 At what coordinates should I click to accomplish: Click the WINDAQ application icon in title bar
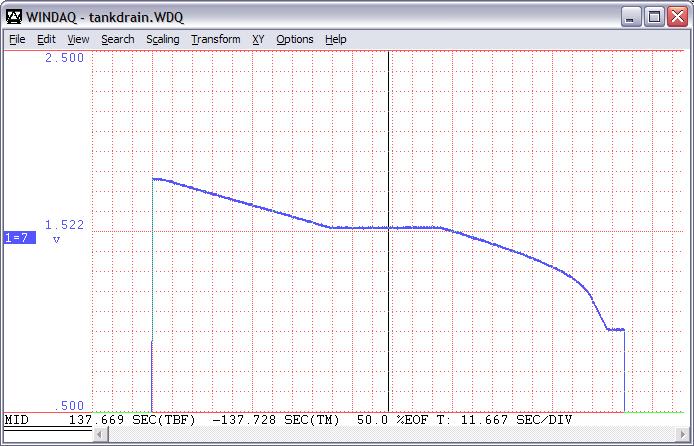point(14,16)
